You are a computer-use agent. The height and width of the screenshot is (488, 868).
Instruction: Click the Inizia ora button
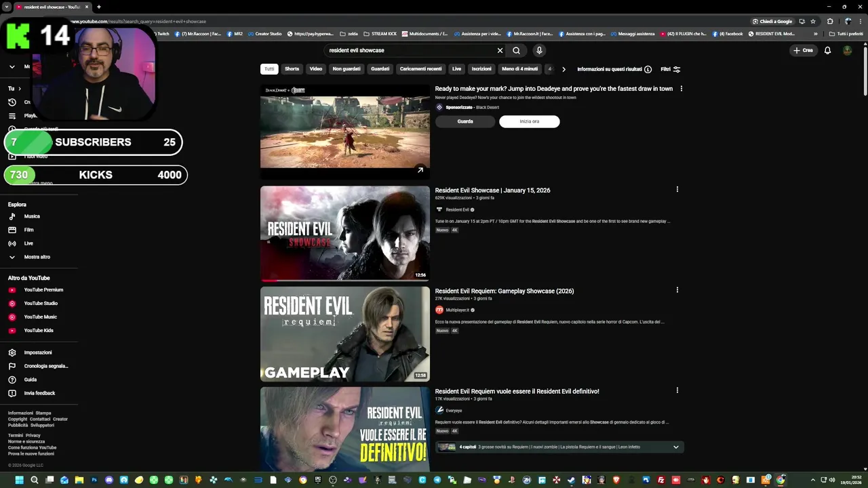click(530, 121)
